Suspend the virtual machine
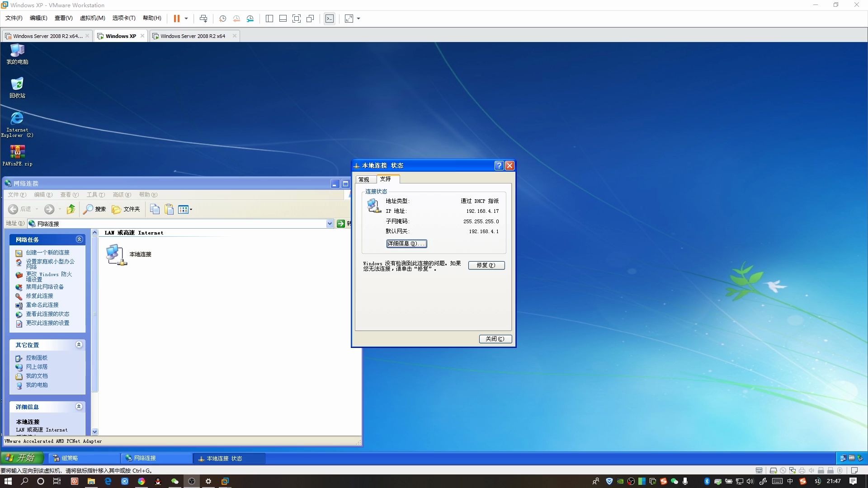Viewport: 868px width, 488px height. tap(177, 19)
